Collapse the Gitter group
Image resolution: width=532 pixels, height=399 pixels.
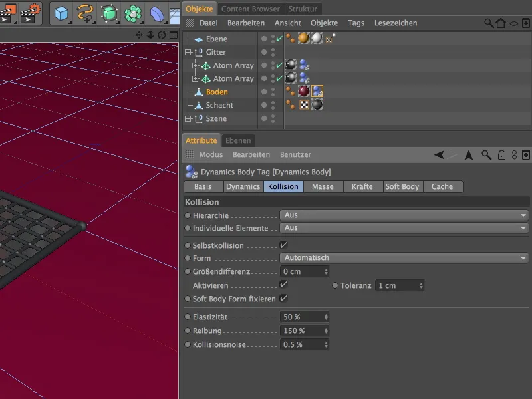(188, 53)
